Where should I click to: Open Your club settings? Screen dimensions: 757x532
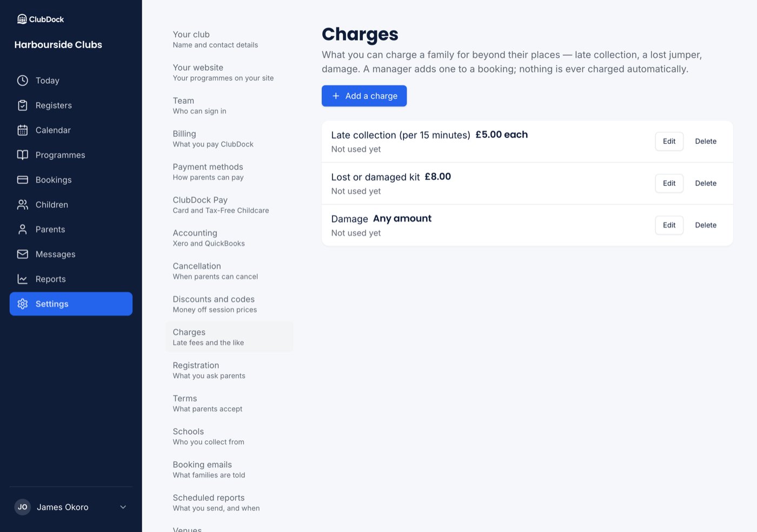tap(229, 39)
